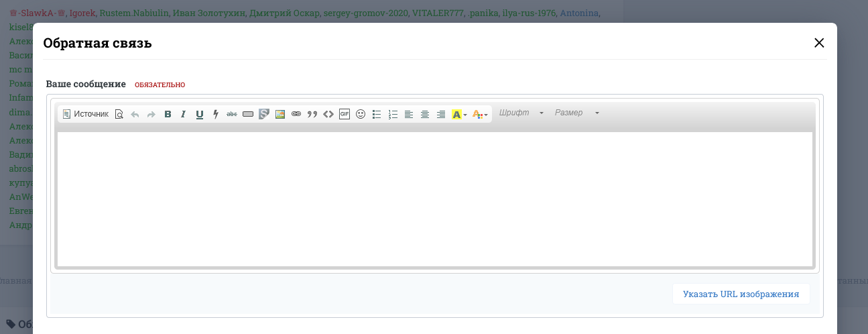
Task: Open Дмитрий Оскар profile link
Action: pyautogui.click(x=284, y=13)
